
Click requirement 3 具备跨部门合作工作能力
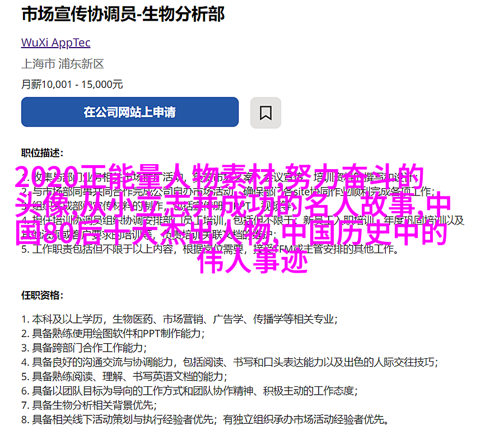click(84, 348)
